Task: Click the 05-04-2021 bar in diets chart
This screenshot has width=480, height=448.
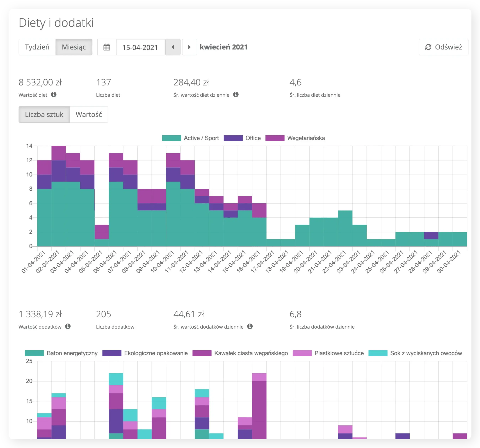Action: click(x=102, y=236)
